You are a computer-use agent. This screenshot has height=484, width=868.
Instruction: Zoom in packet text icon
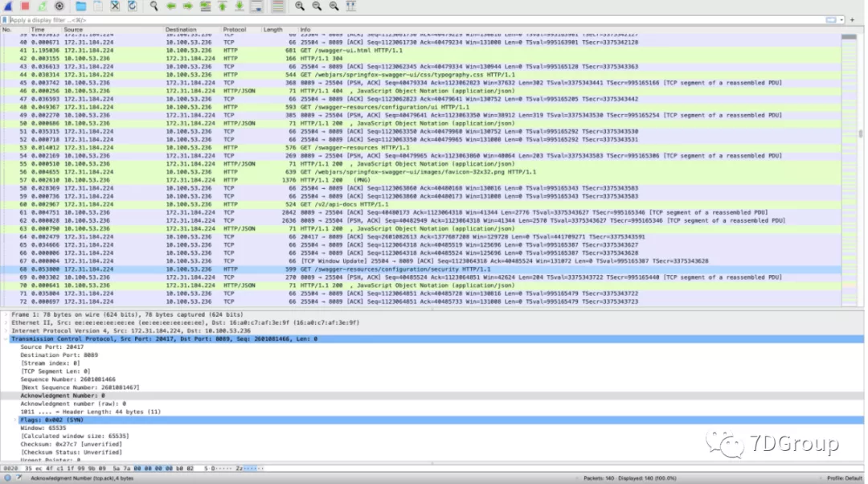coord(300,6)
